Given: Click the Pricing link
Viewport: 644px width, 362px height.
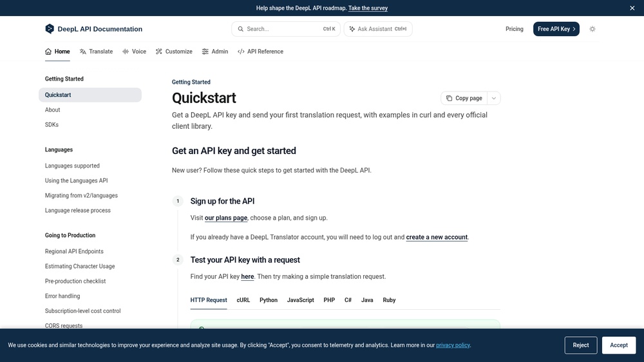Looking at the screenshot, I should coord(514,29).
